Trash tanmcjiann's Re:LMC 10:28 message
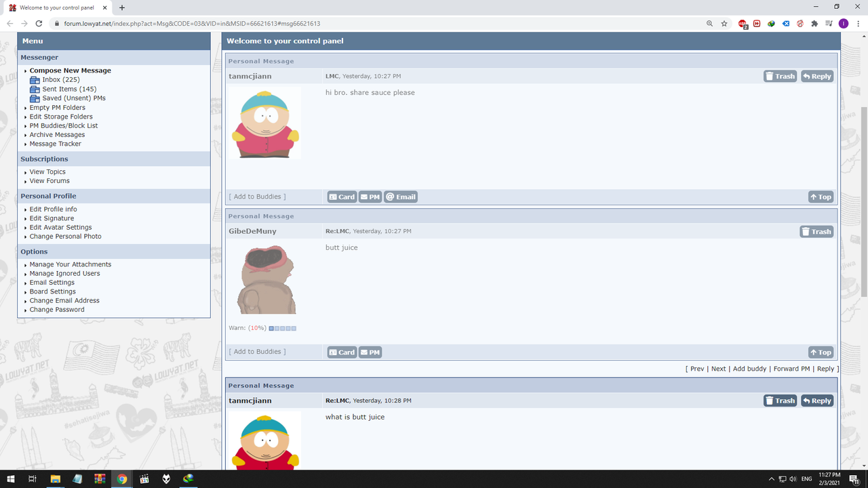The height and width of the screenshot is (488, 868). tap(780, 401)
